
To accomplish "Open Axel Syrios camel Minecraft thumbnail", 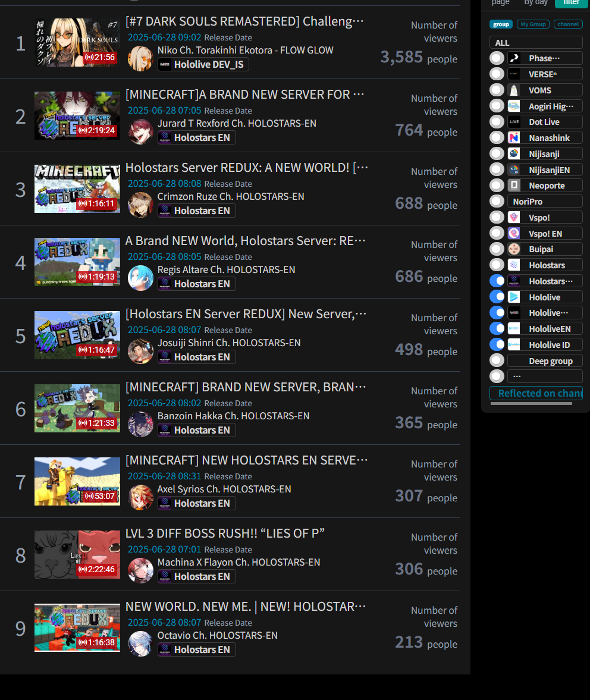I will (x=77, y=481).
